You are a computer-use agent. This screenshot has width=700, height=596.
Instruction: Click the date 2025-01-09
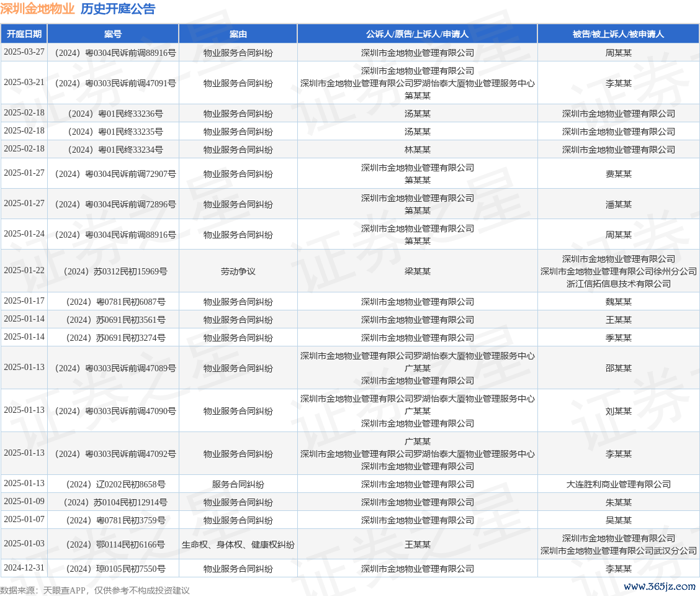coord(24,501)
